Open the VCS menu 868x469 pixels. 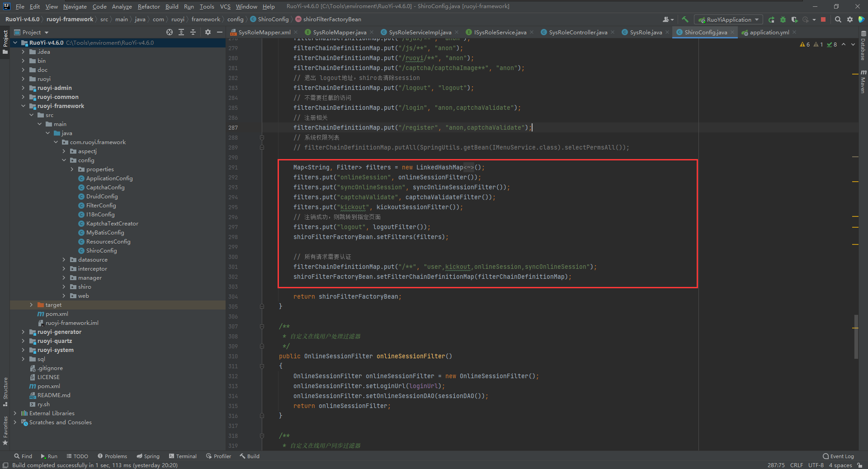(225, 6)
